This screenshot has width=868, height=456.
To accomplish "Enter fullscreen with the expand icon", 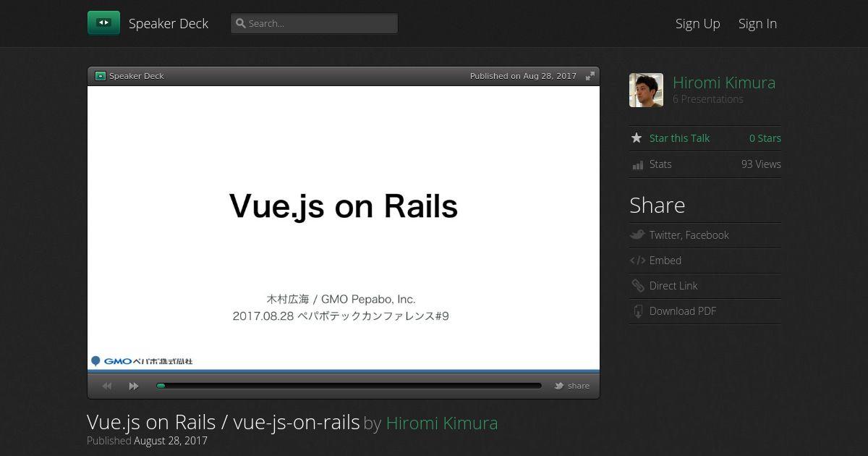I will click(590, 76).
